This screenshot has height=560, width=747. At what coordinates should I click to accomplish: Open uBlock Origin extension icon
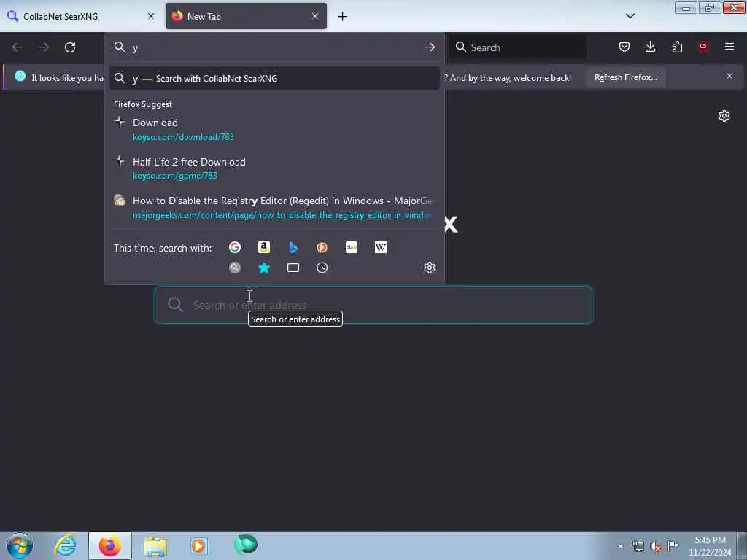(703, 47)
